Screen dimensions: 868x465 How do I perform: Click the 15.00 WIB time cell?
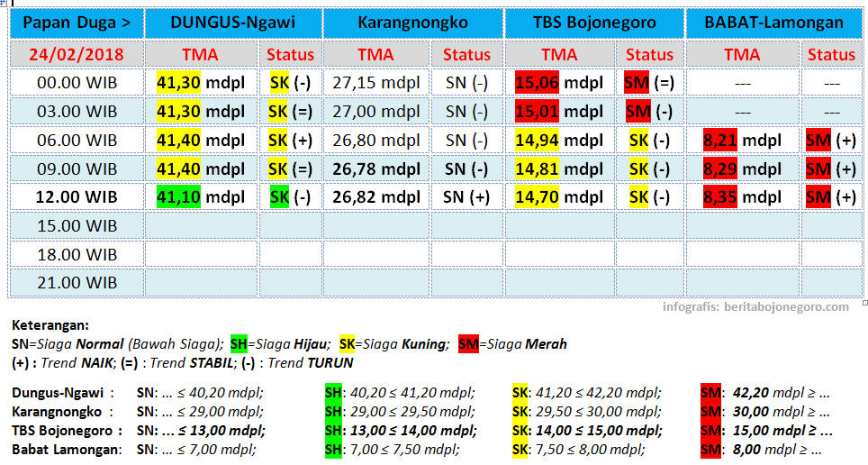click(77, 225)
